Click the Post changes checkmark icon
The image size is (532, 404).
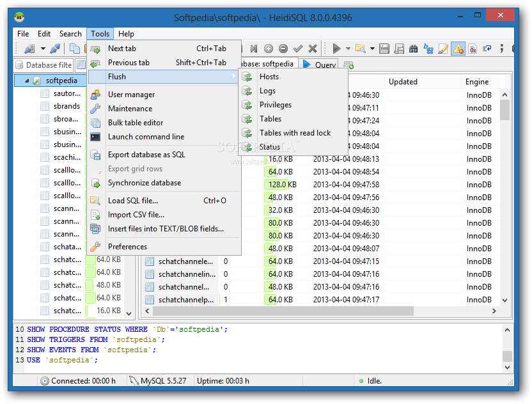(x=298, y=49)
